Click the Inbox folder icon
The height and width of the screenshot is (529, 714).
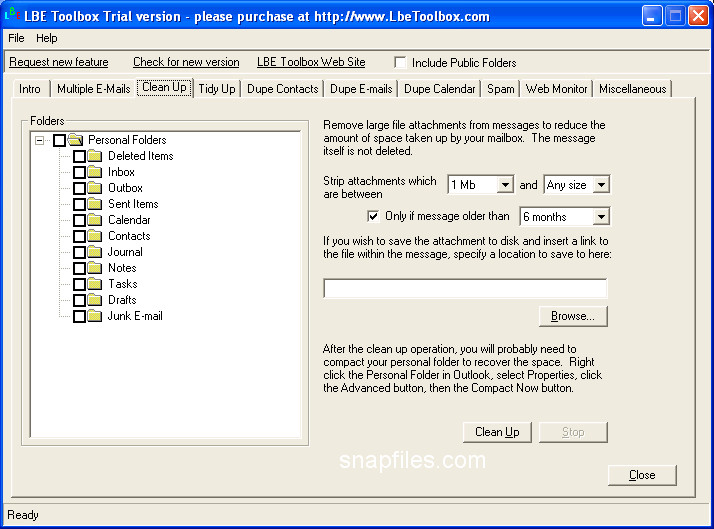point(95,172)
